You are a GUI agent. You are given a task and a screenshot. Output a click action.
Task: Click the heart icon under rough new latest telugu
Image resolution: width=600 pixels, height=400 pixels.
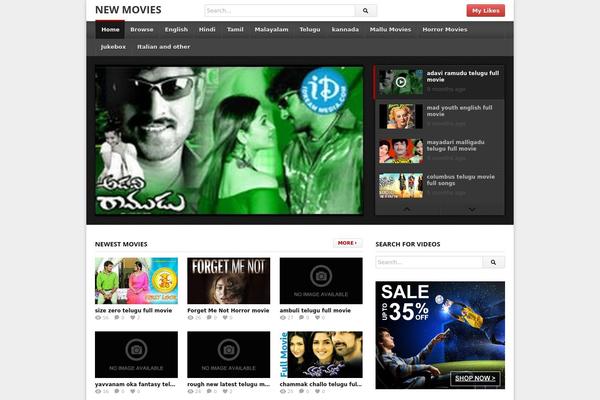[x=225, y=392]
